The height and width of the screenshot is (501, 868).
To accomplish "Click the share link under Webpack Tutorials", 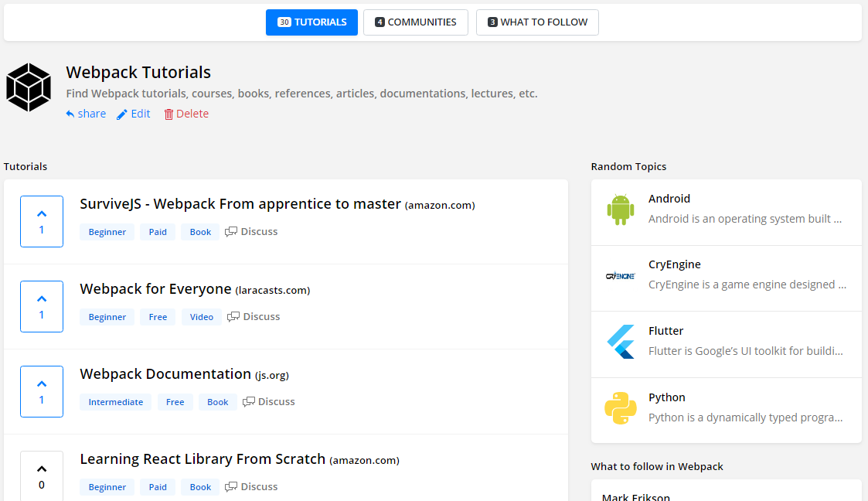I will point(86,114).
